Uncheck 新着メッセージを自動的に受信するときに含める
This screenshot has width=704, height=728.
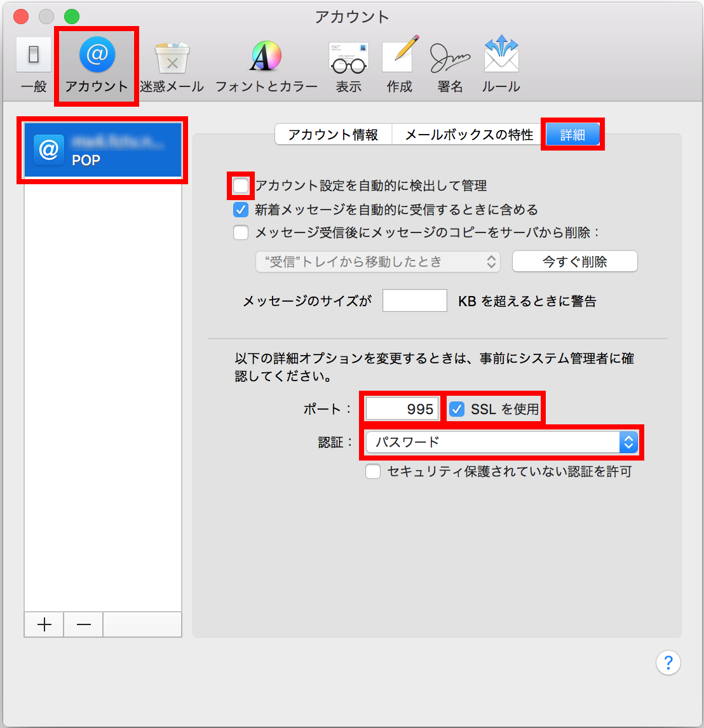241,210
